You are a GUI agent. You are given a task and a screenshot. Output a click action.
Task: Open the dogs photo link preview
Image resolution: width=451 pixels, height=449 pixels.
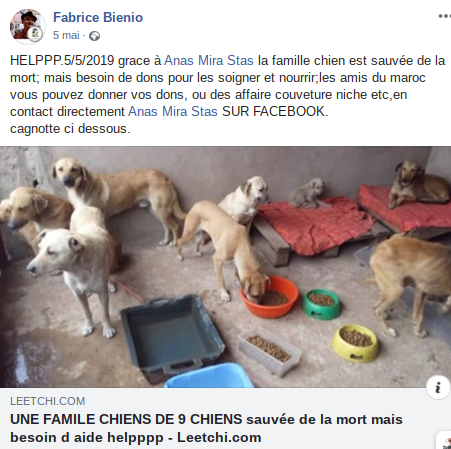(x=225, y=267)
